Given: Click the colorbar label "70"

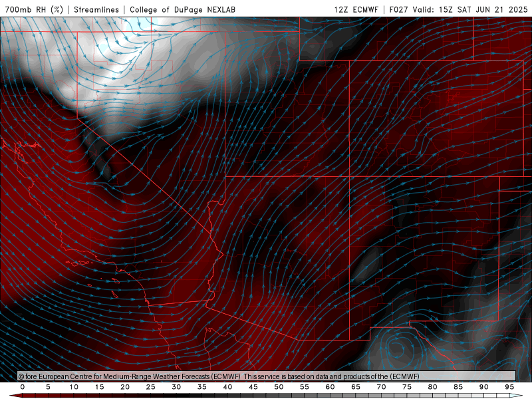Looking at the screenshot, I should [381, 387].
